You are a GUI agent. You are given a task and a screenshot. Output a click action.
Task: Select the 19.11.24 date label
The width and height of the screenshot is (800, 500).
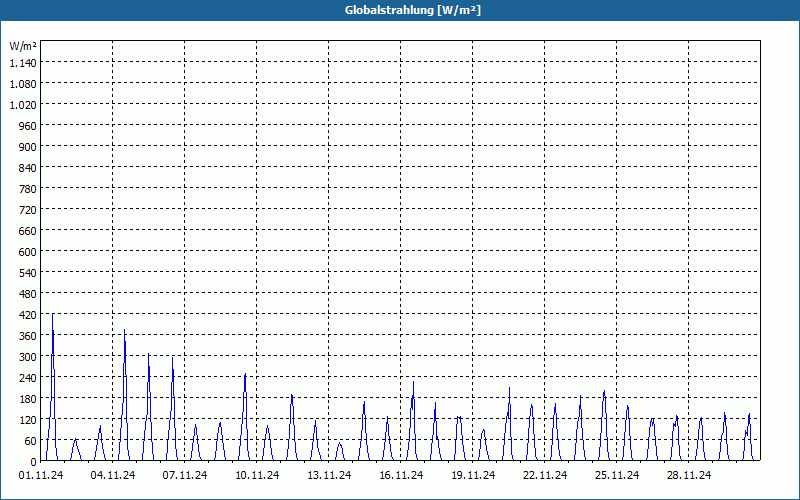click(472, 476)
